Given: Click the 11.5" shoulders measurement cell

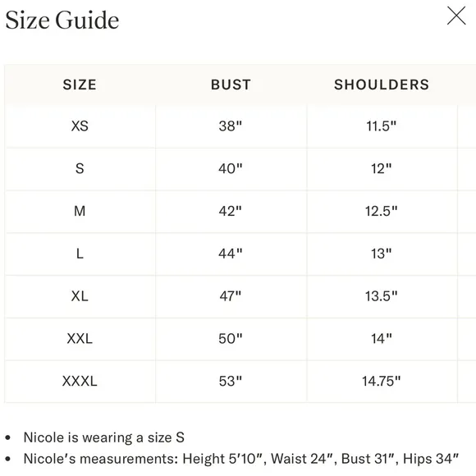Looking at the screenshot, I should (382, 126).
